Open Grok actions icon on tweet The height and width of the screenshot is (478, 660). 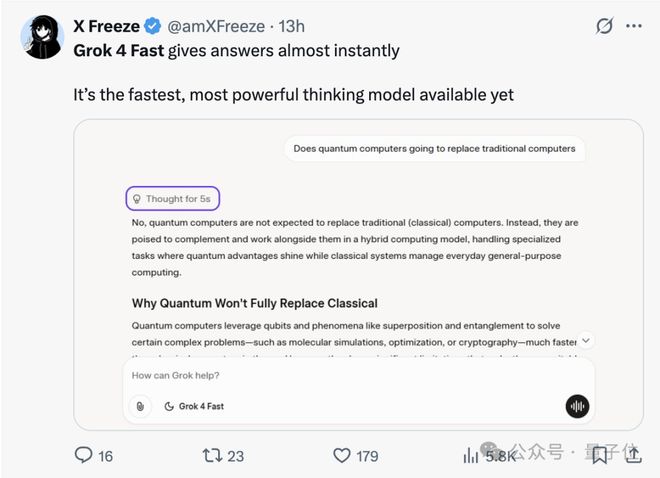[602, 26]
